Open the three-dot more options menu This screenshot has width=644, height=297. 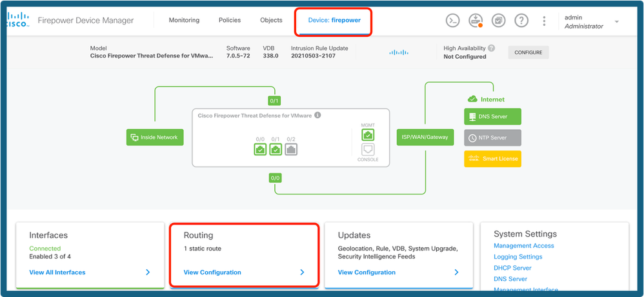coord(544,21)
